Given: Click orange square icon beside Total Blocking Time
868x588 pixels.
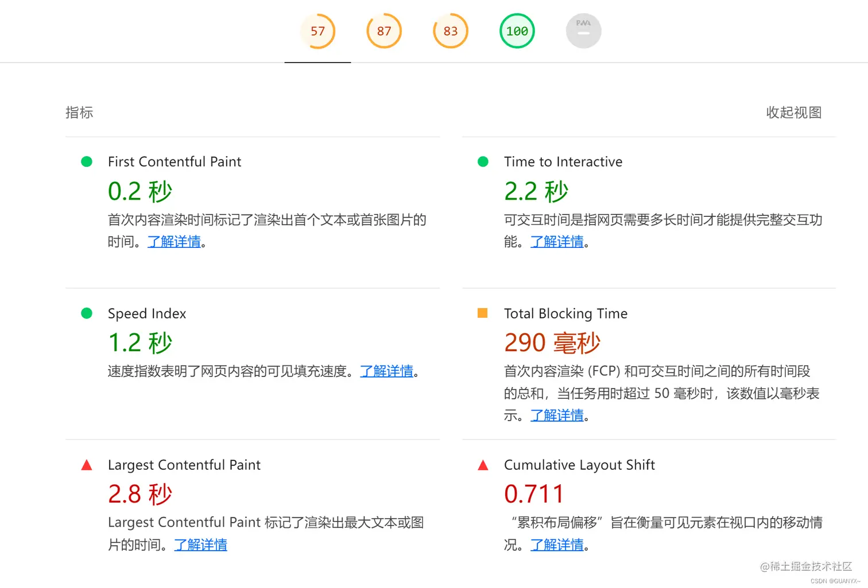Looking at the screenshot, I should 483,313.
